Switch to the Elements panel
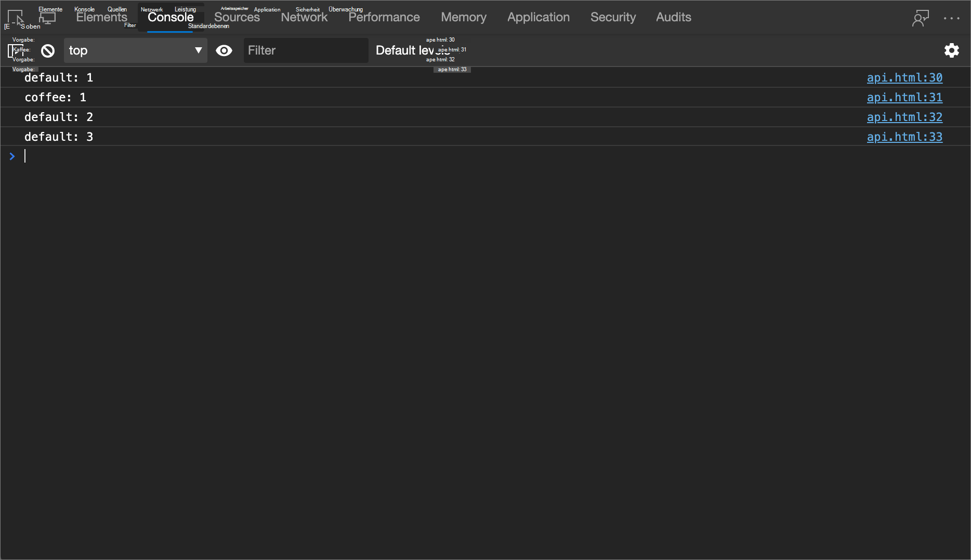 click(x=101, y=17)
